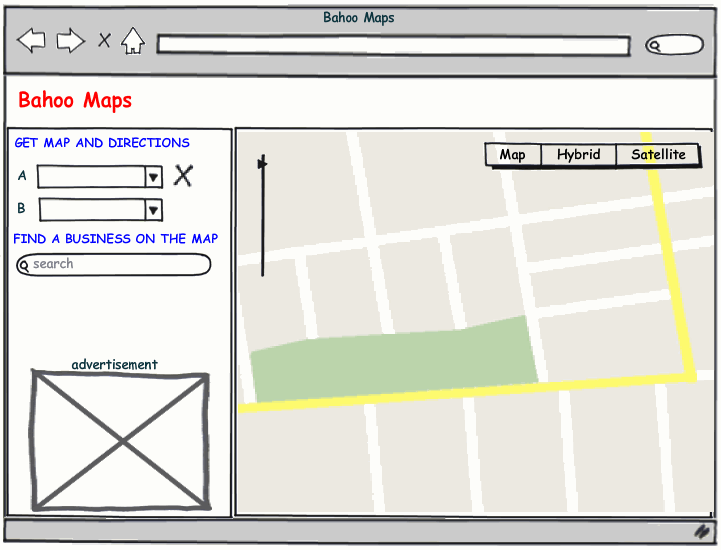Screen dimensions: 721x550
Task: Click the map zoom slider handle
Action: coord(262,163)
